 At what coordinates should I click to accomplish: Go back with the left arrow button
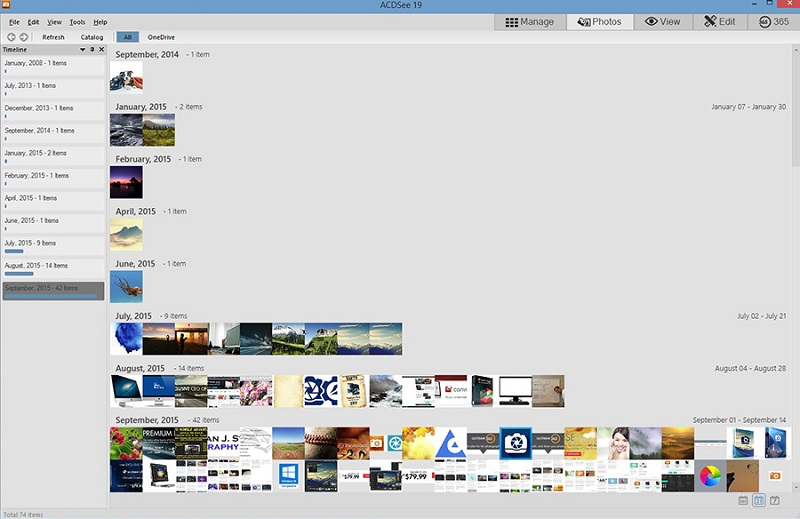(11, 37)
